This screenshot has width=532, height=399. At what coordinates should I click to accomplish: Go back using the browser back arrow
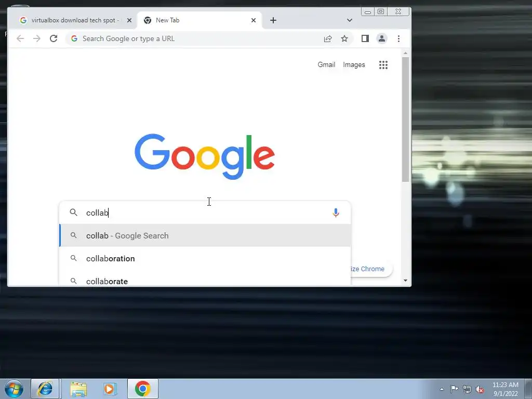tap(20, 38)
